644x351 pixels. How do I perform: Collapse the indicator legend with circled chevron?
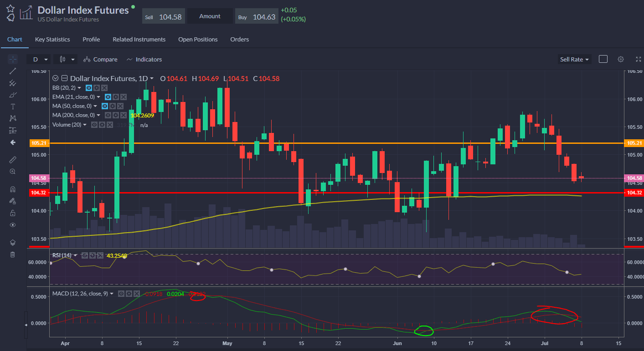[56, 78]
